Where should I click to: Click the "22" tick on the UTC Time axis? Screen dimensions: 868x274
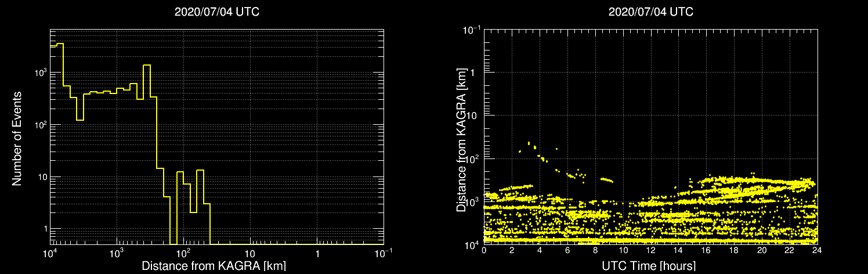coord(790,250)
